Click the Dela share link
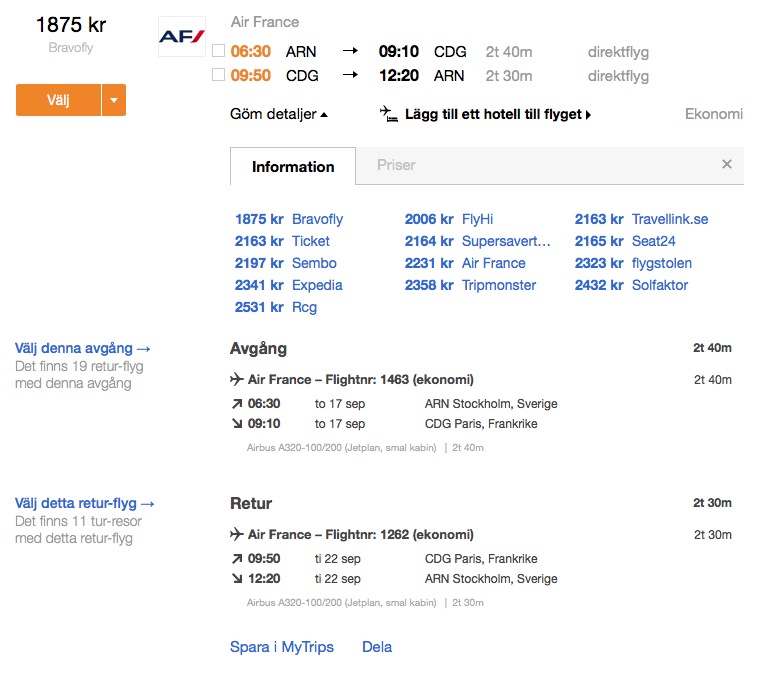This screenshot has height=677, width=759. (x=377, y=647)
